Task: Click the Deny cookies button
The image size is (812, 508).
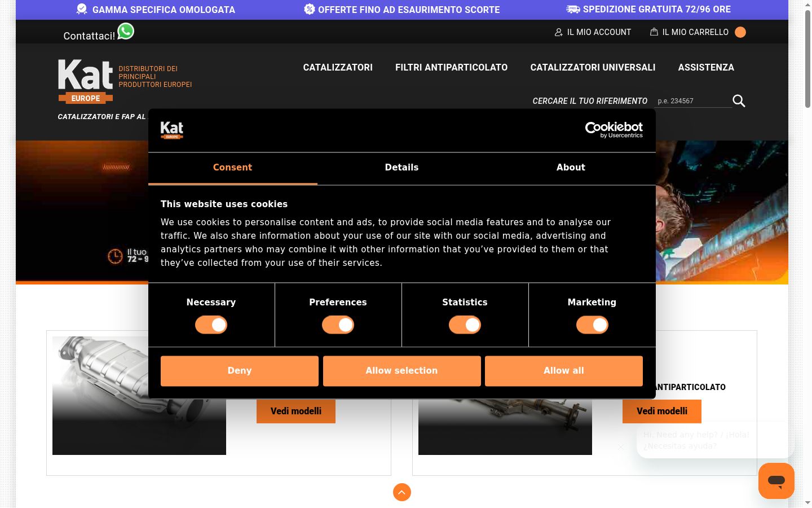Action: tap(240, 371)
